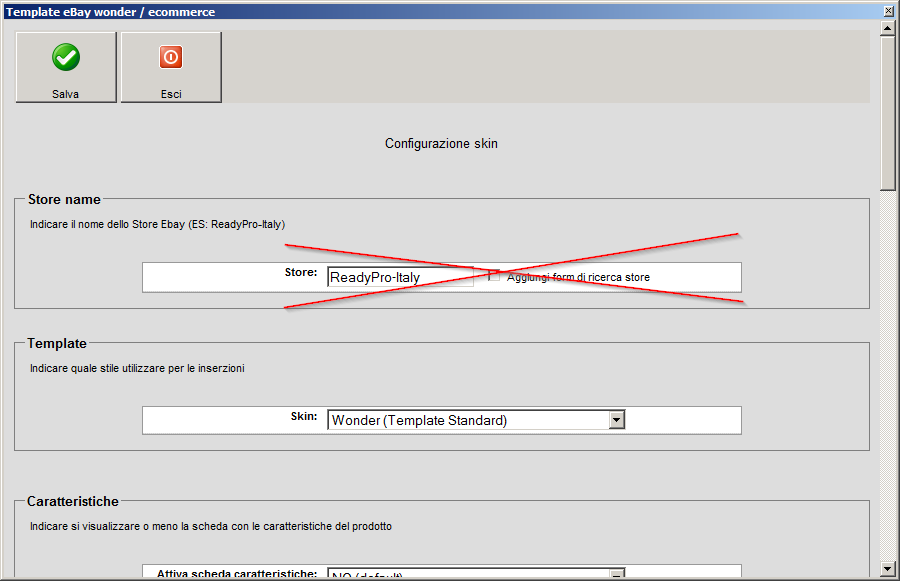Click 'Indicare quale stile utilizzare per le inserzioni'
The height and width of the screenshot is (581, 900).
coord(137,368)
